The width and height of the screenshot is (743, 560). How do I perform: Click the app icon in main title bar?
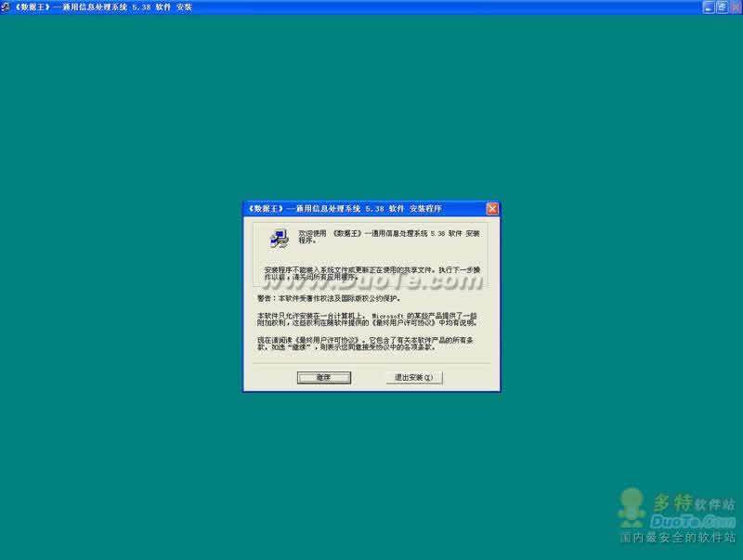[x=6, y=7]
